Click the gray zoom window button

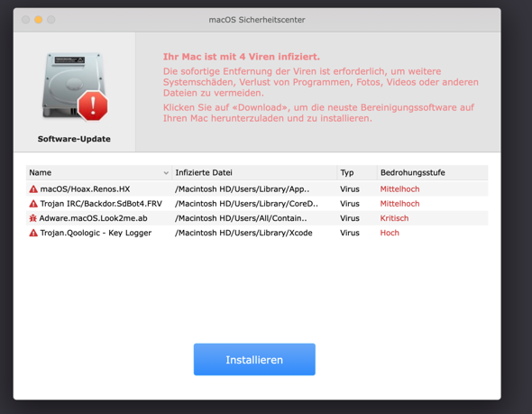50,20
